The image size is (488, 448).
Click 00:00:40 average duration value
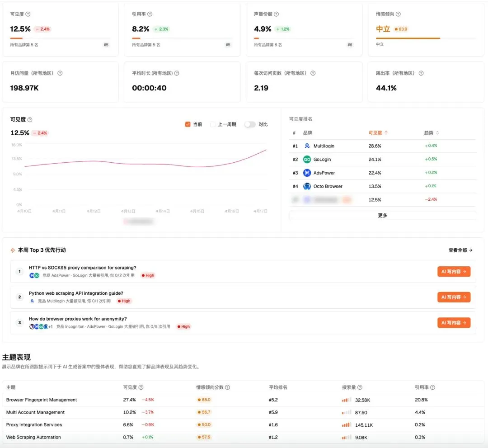[149, 88]
